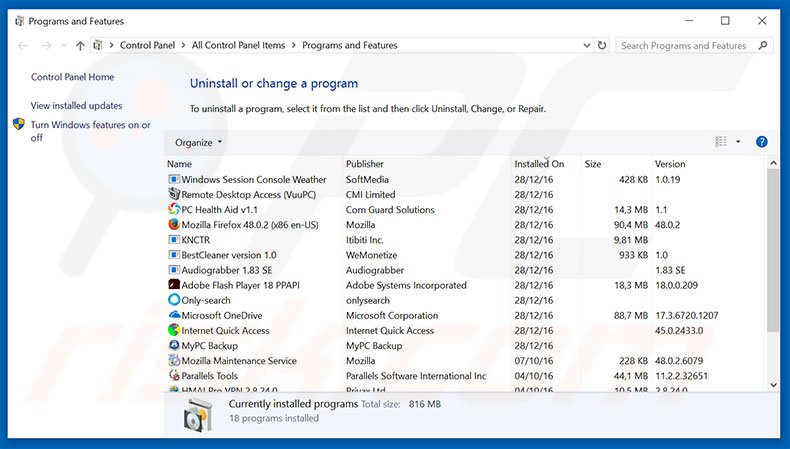
Task: Select the Adobe Systems Incorporated cell
Action: click(406, 285)
